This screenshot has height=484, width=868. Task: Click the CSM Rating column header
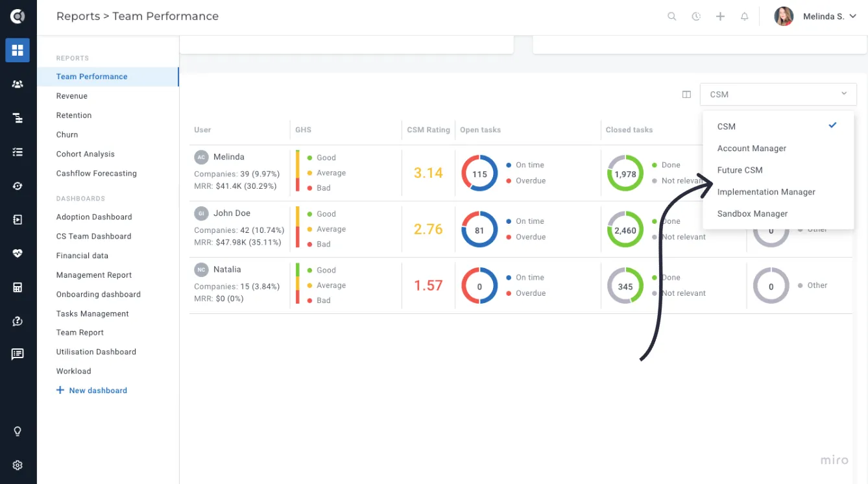pos(428,130)
